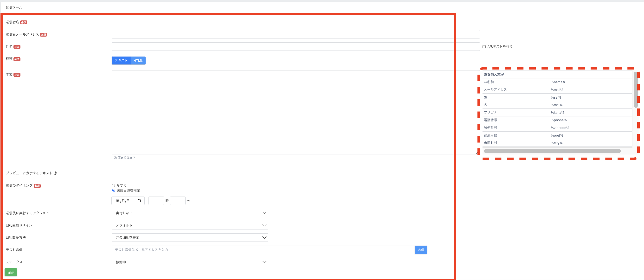Focus the 送信者名 input field

coord(283,22)
